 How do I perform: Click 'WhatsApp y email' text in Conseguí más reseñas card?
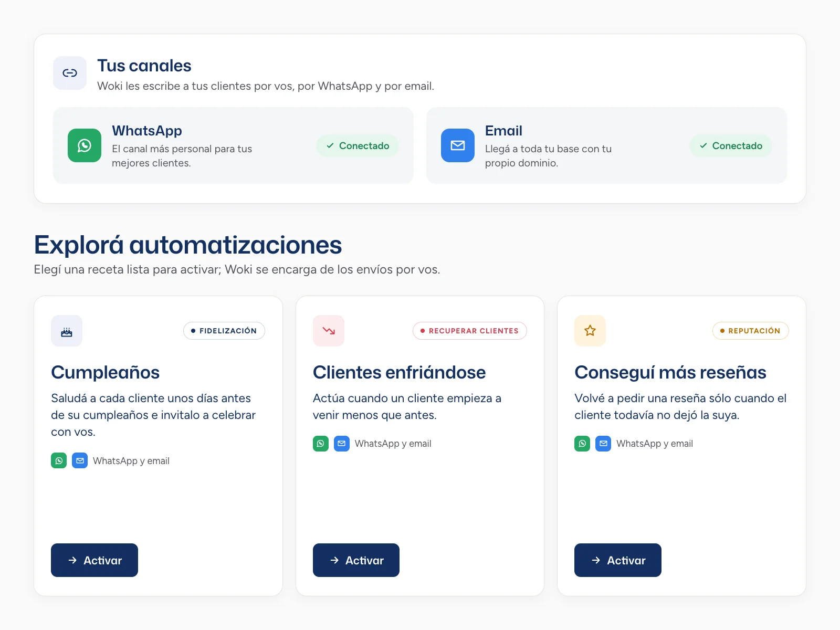tap(655, 444)
